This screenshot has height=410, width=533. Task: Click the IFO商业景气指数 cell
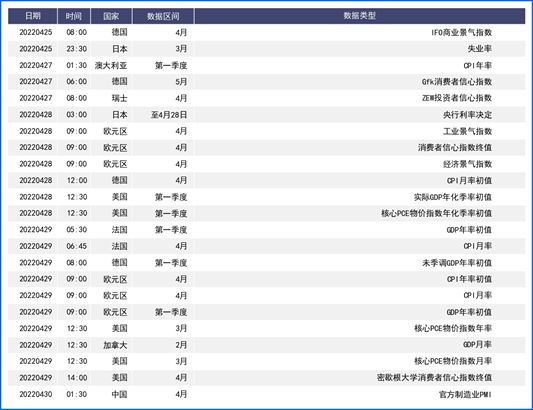[461, 33]
